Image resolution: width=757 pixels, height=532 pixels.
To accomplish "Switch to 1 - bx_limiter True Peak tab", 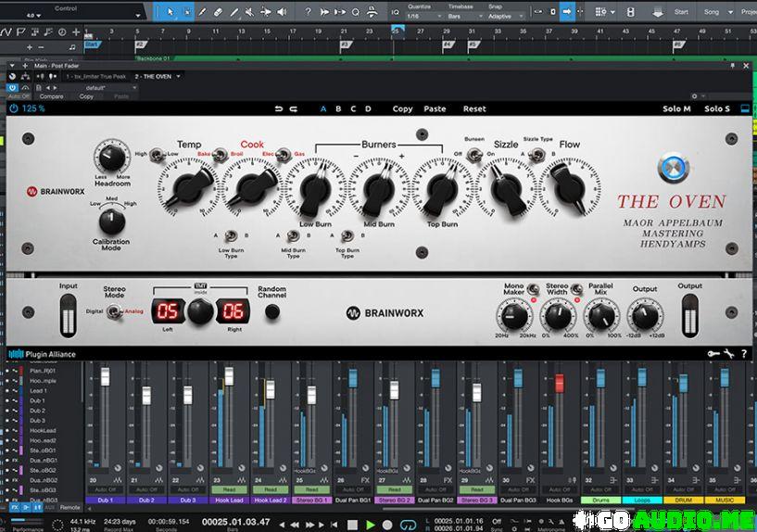I will tap(96, 76).
